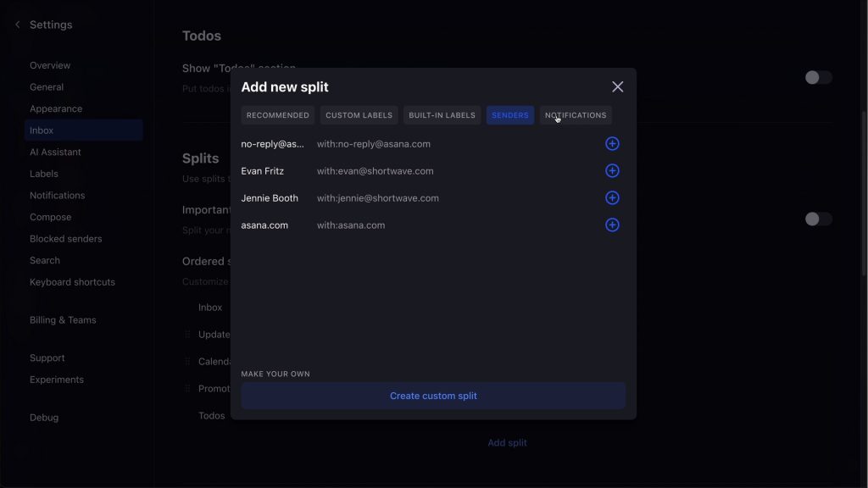868x488 pixels.
Task: Open Appearance settings in sidebar
Action: 56,108
